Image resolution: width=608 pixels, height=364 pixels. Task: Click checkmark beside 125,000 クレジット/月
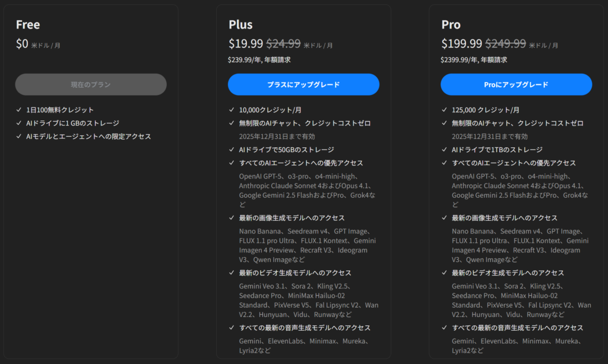[445, 110]
